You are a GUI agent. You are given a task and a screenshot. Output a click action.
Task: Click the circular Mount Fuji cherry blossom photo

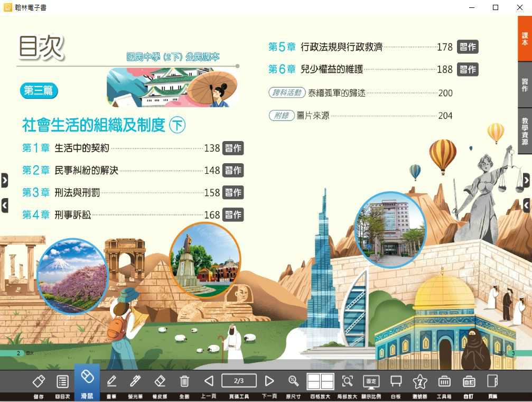point(72,276)
